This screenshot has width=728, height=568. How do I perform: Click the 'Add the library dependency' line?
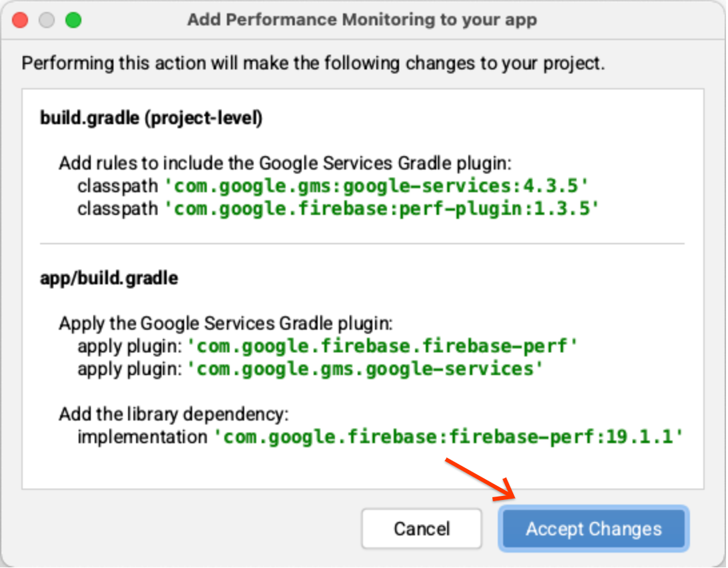173,414
